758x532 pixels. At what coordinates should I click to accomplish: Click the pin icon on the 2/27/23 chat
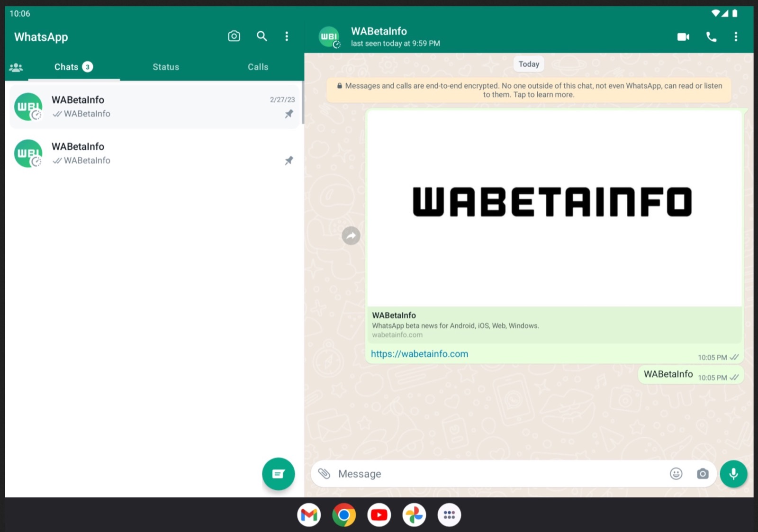tap(289, 114)
